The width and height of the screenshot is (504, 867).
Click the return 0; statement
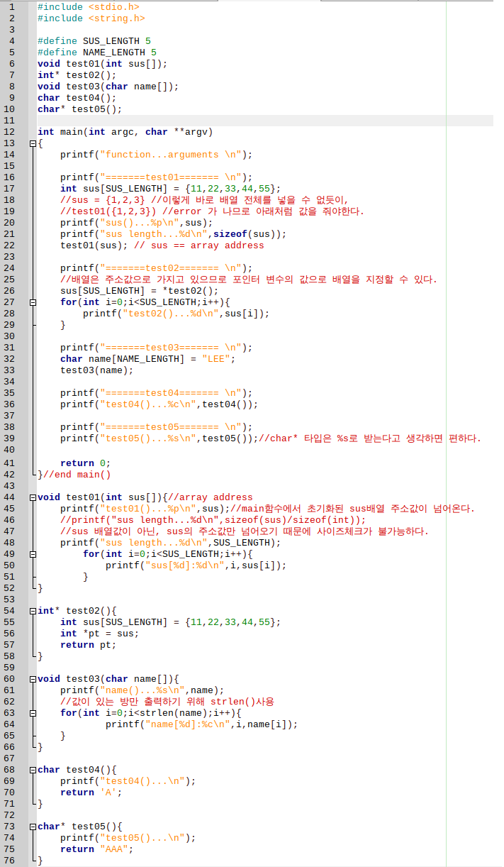(x=86, y=463)
